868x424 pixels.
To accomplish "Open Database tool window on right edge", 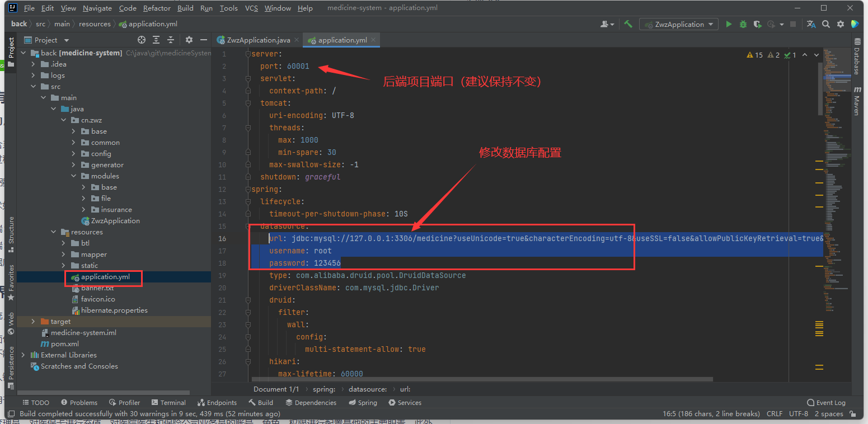I will point(857,56).
